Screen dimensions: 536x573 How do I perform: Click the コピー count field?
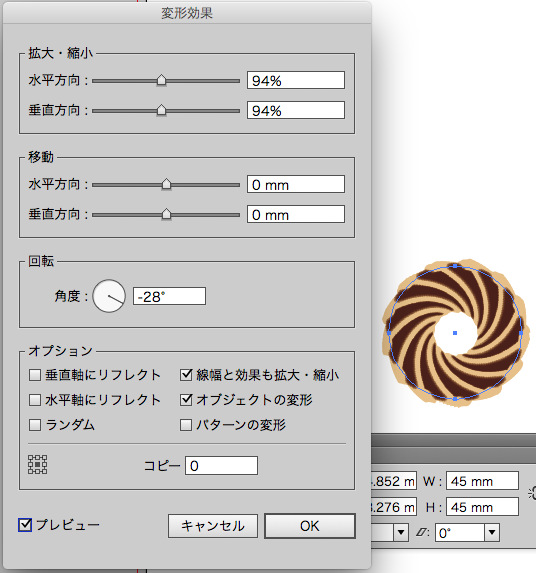(221, 465)
